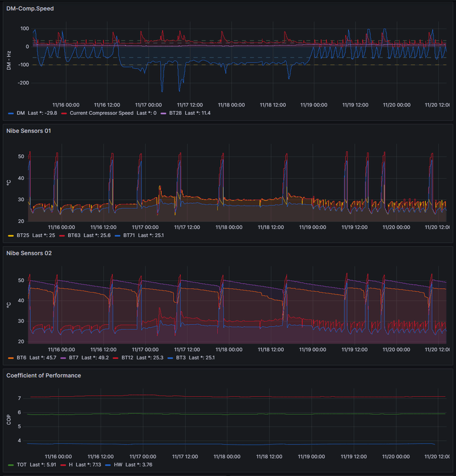Click the 'DM - Hz' y-axis title

(9, 61)
